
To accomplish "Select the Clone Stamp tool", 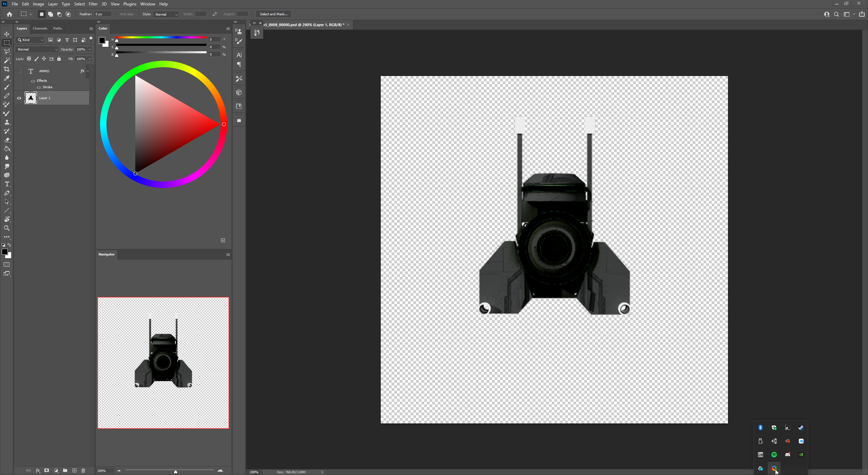I will coord(7,122).
